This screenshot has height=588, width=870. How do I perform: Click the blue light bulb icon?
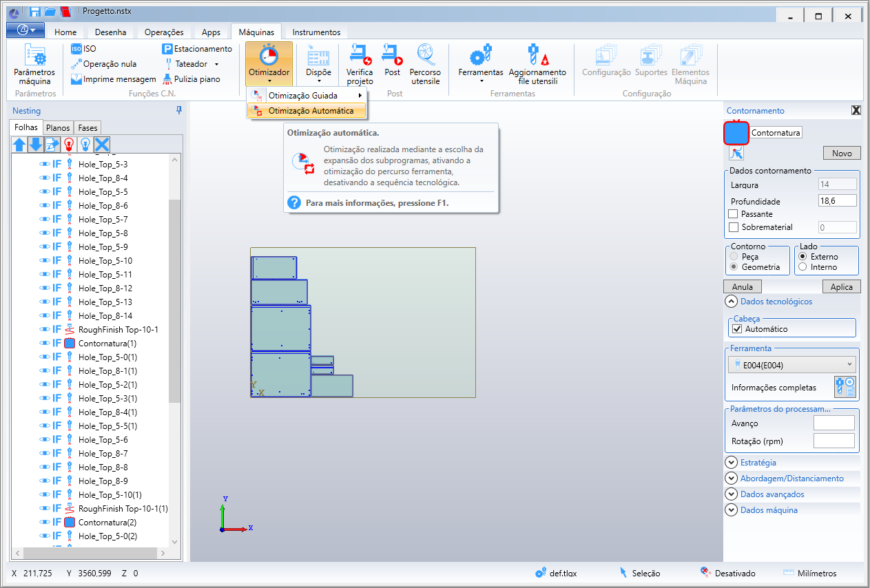85,145
